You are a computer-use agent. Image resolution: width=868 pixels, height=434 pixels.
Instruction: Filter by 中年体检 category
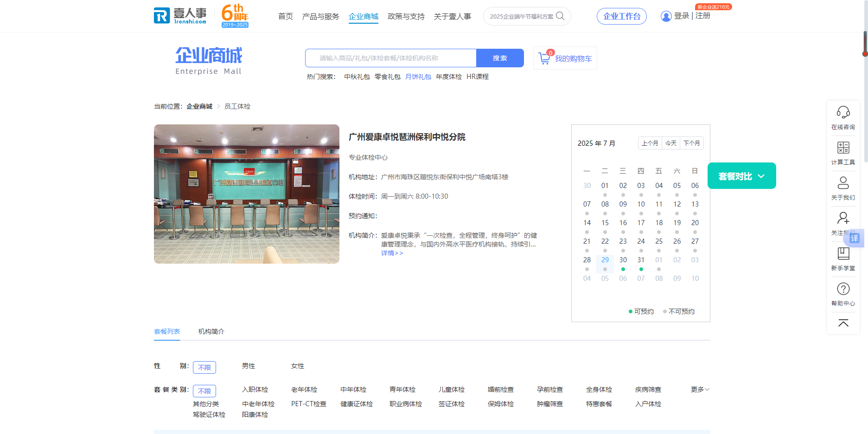[x=353, y=390]
